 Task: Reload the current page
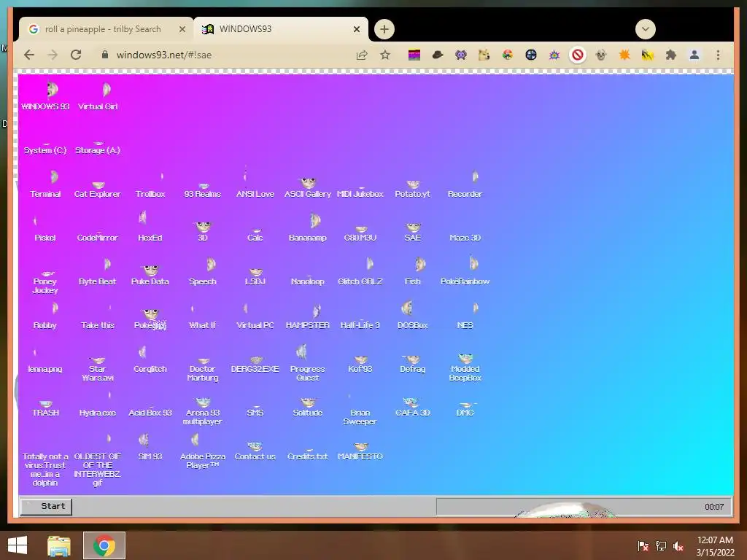(76, 55)
